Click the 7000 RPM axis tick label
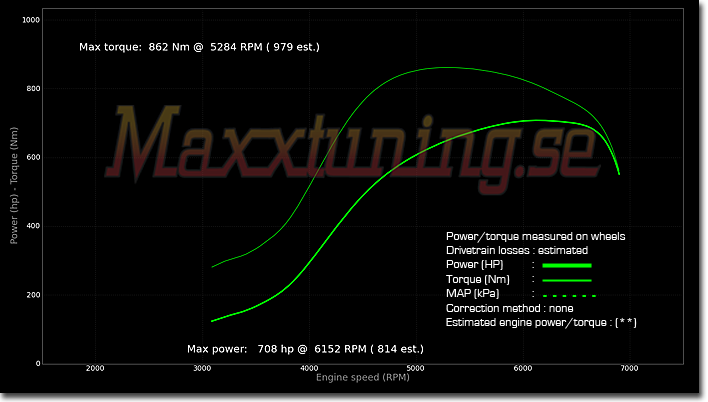 tap(629, 369)
